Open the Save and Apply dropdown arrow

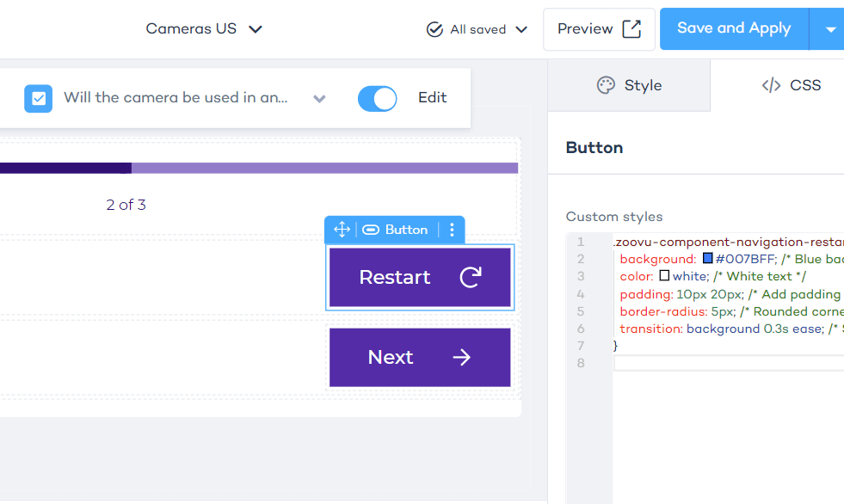830,29
